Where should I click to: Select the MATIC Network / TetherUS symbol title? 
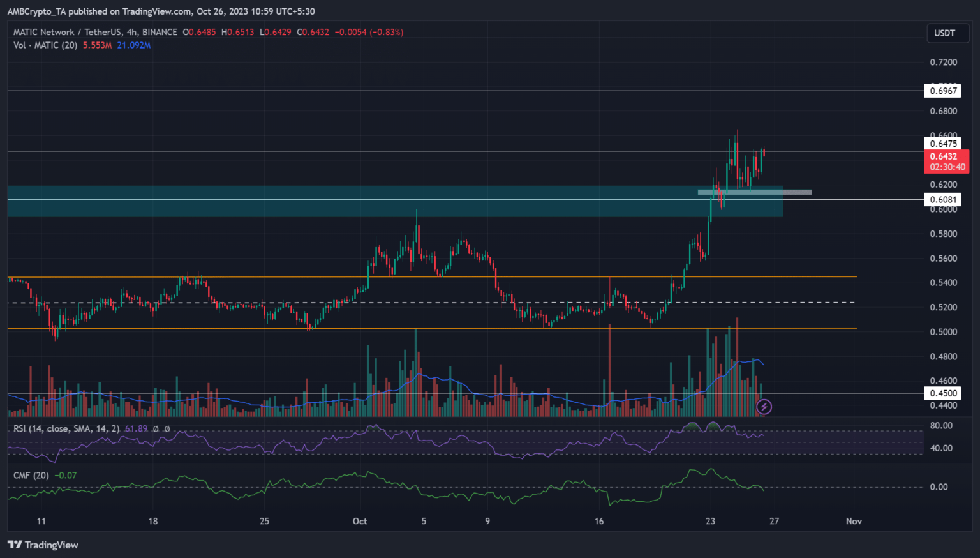(x=95, y=32)
